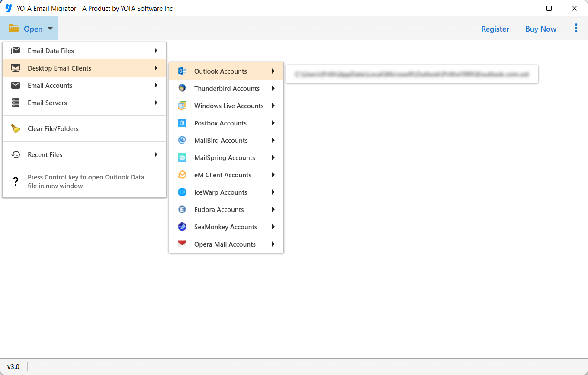Select the Outlook data file path entry
Screen dimensions: 588x375
[x=412, y=74]
